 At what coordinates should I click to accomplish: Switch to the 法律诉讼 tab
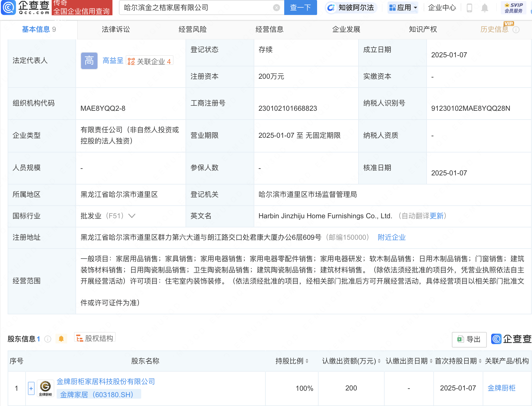115,29
